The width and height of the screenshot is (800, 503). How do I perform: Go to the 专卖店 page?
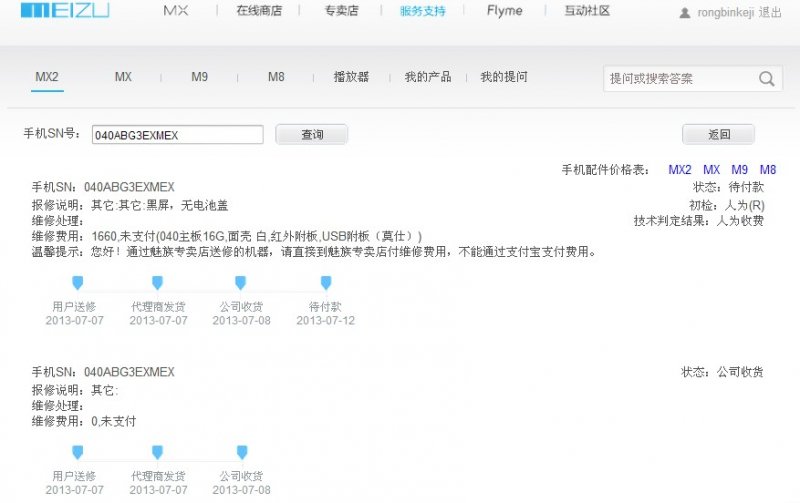coord(341,11)
